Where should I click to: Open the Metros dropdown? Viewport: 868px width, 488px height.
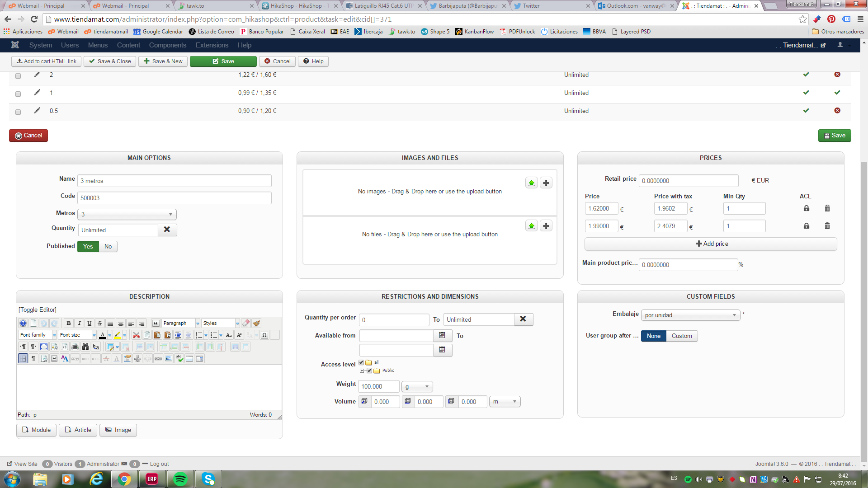[x=127, y=214]
